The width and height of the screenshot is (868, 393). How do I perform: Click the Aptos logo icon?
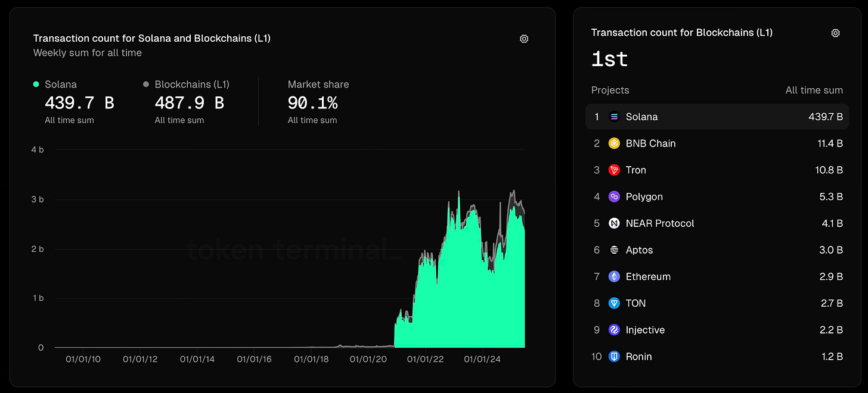(x=614, y=250)
